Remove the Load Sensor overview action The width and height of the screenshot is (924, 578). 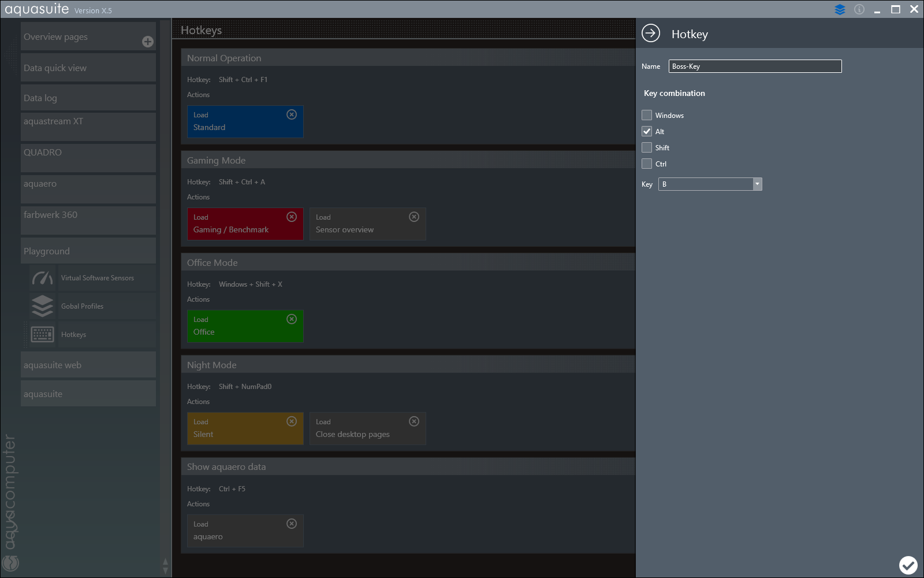tap(414, 217)
